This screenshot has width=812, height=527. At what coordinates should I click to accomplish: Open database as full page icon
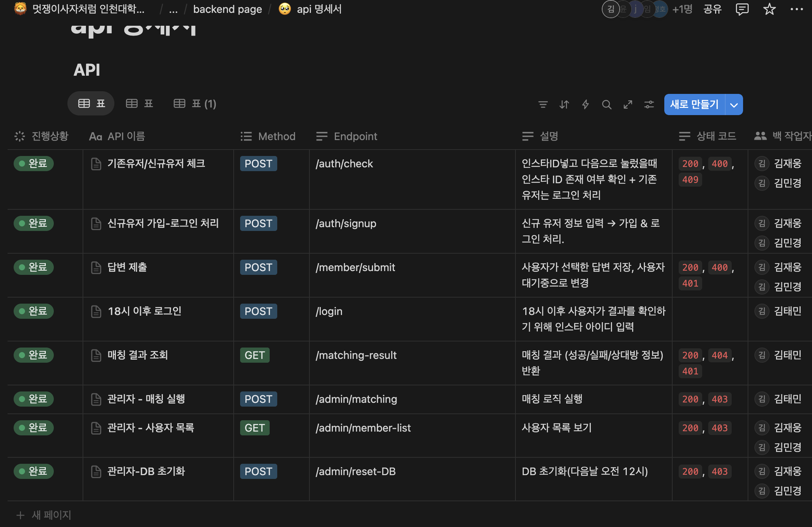point(628,104)
